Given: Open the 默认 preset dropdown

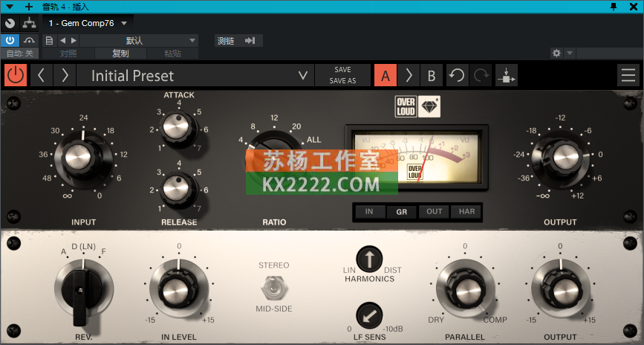Looking at the screenshot, I should 139,40.
